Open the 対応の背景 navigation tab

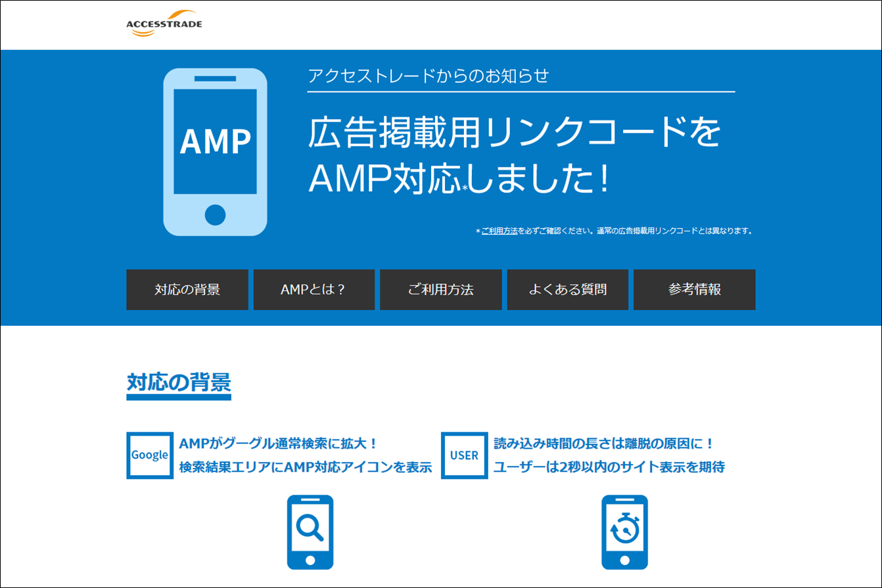pos(187,290)
